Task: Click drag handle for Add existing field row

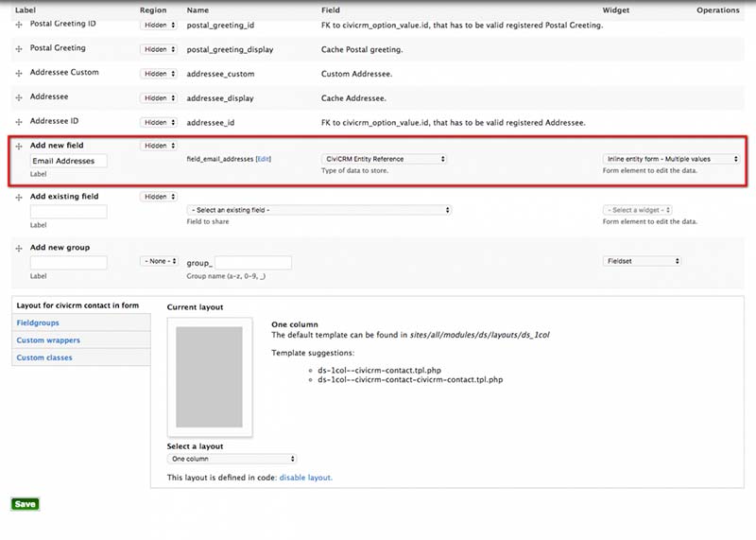Action: click(19, 198)
